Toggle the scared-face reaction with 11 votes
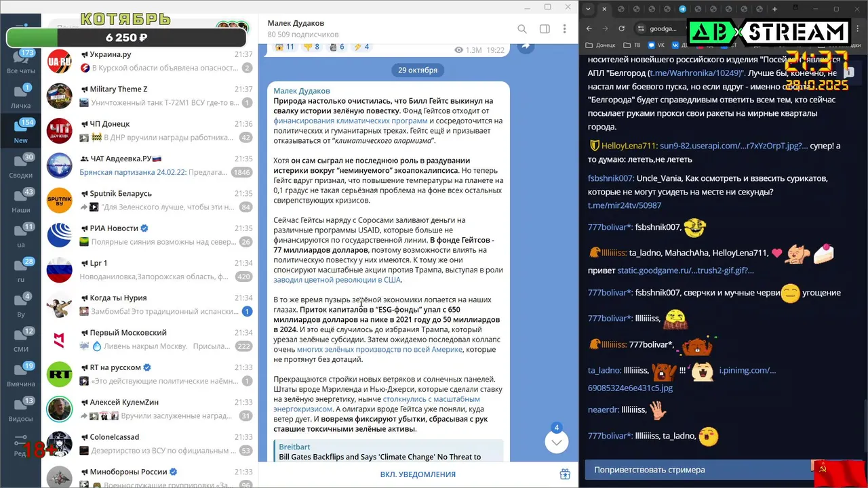 point(284,47)
